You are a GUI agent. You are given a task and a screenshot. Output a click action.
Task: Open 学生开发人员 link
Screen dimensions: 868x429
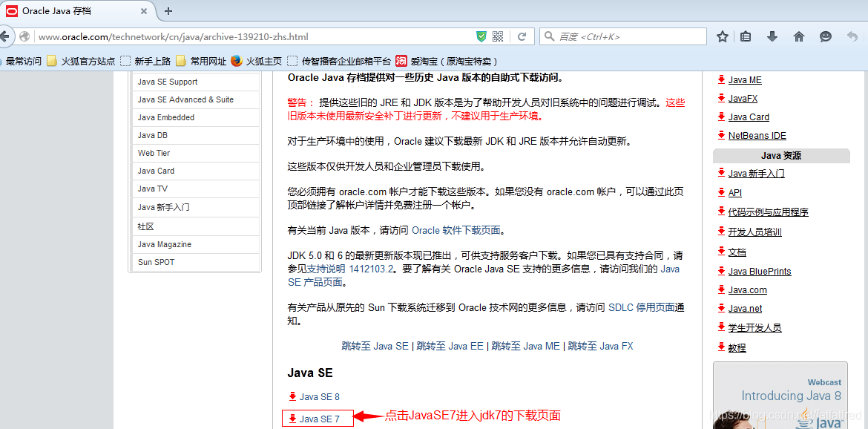tap(754, 328)
